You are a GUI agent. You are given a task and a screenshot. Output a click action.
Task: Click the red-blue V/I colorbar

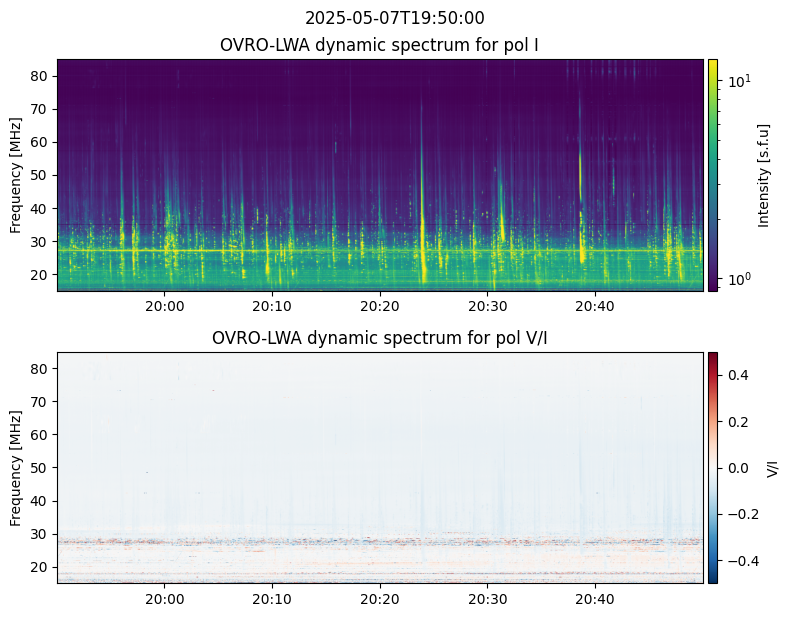point(713,467)
